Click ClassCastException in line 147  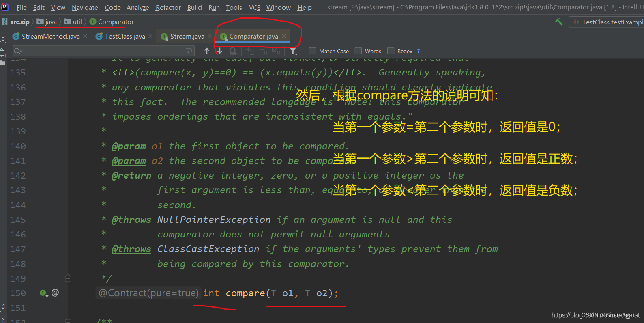208,249
